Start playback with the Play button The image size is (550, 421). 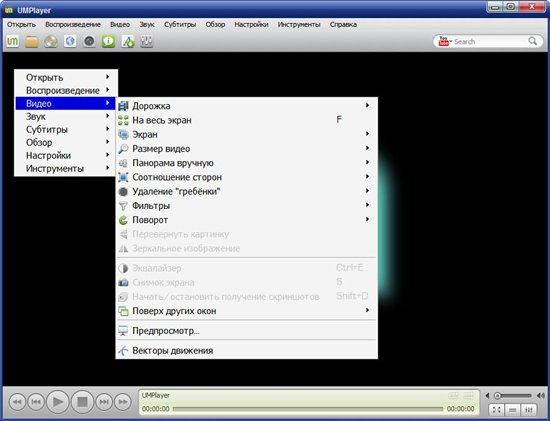[58, 402]
